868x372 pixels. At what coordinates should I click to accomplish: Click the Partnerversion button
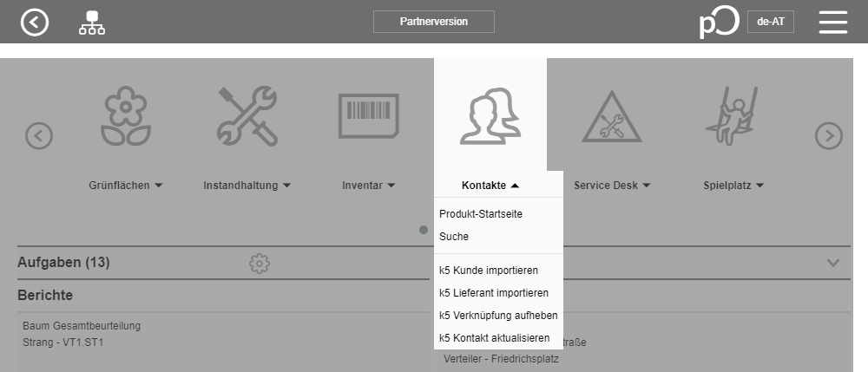pyautogui.click(x=433, y=22)
